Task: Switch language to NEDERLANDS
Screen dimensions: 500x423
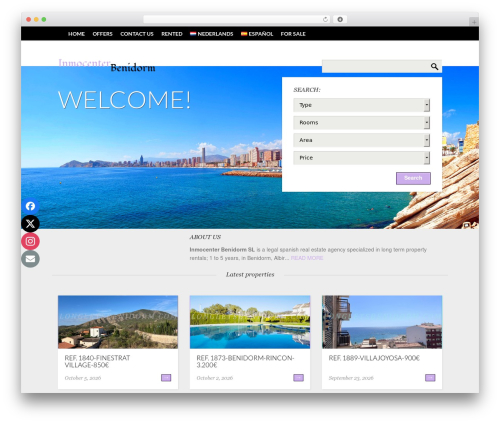Action: 212,34
